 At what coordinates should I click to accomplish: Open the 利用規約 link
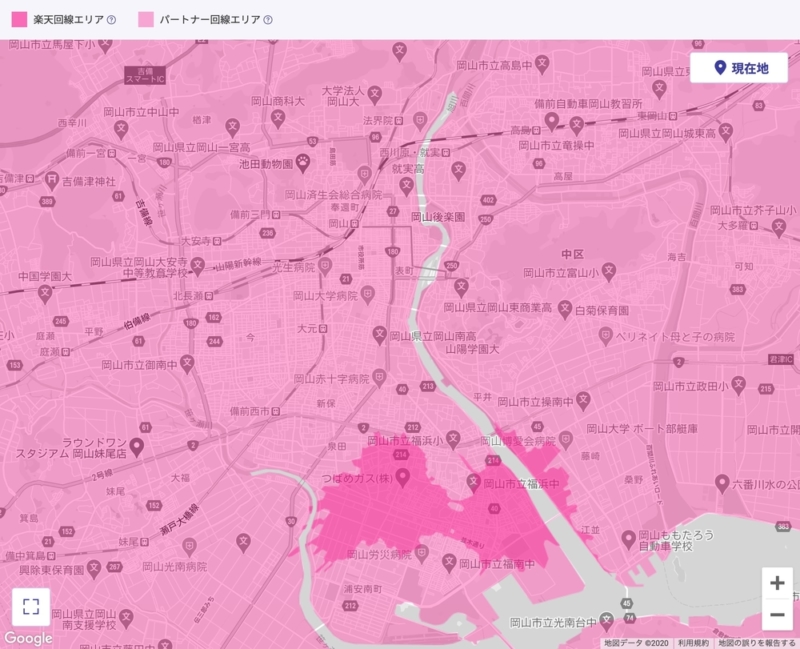tap(693, 643)
